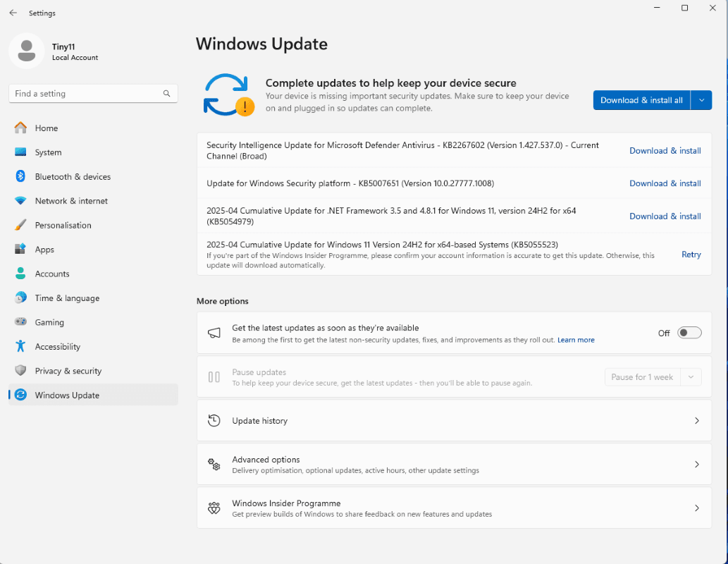Click the 'Find a setting' search field

click(x=93, y=93)
